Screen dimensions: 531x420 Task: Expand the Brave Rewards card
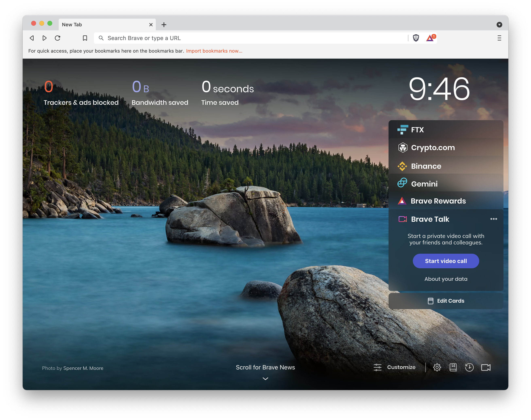[x=446, y=201]
